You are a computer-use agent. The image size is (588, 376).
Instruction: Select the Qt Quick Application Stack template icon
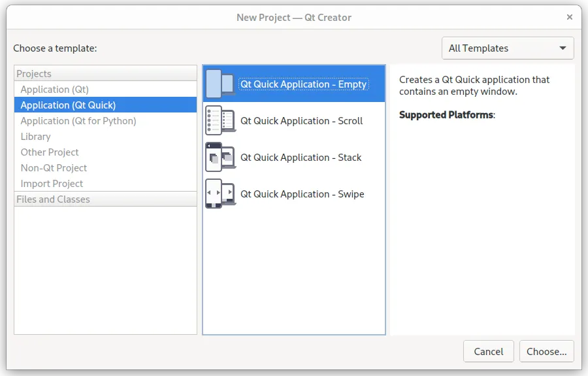coord(221,157)
